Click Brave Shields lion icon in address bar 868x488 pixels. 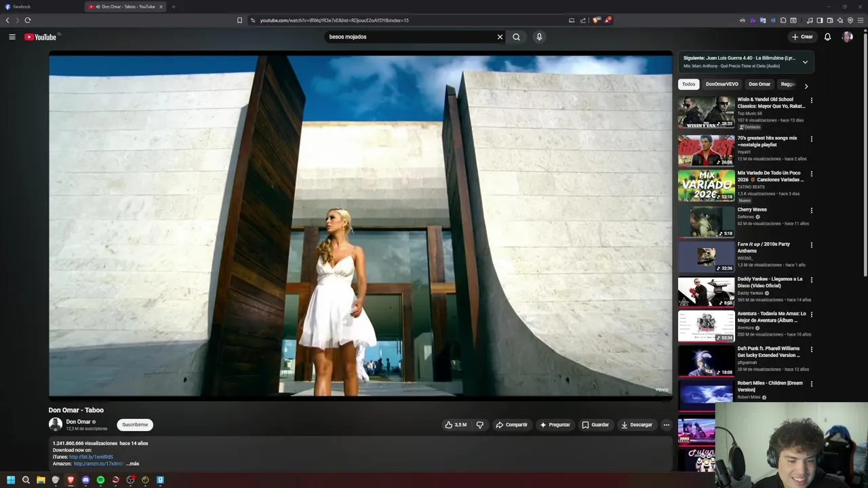tap(596, 20)
